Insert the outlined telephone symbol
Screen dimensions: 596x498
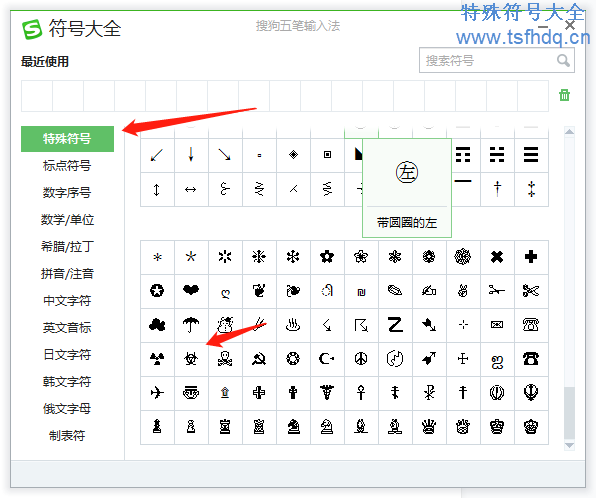click(531, 325)
